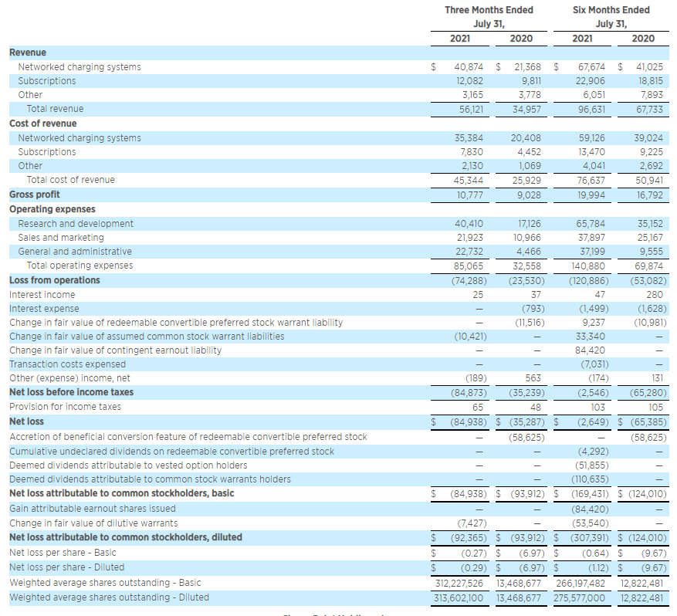Select 'Sales and marketing' row label
Image resolution: width=677 pixels, height=616 pixels.
tap(61, 238)
